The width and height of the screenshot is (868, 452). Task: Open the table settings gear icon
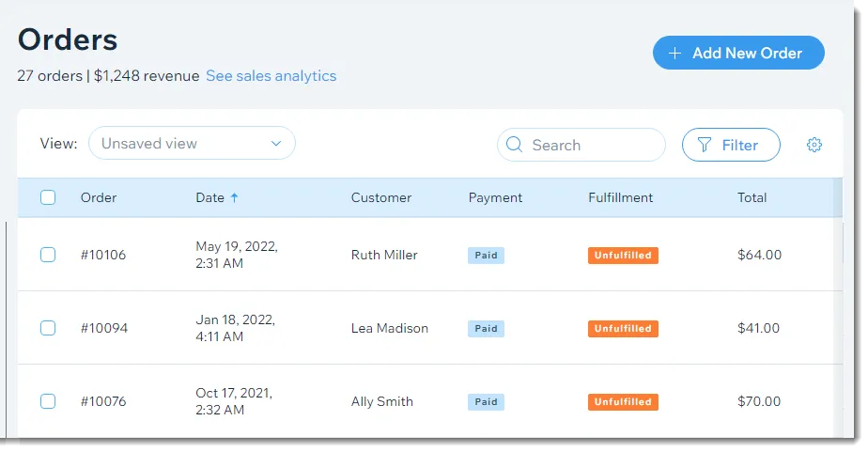[814, 145]
